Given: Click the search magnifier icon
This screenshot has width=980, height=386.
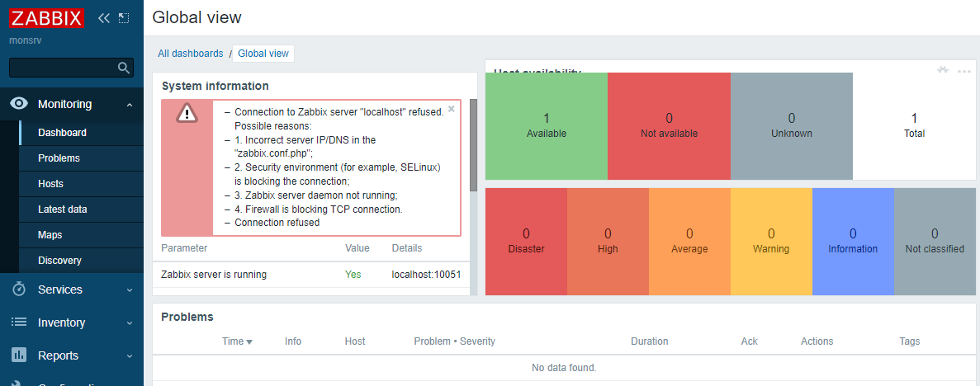Looking at the screenshot, I should coord(124,68).
